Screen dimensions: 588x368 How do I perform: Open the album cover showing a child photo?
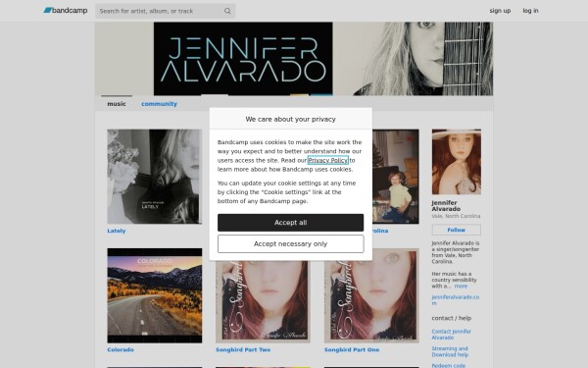(396, 177)
